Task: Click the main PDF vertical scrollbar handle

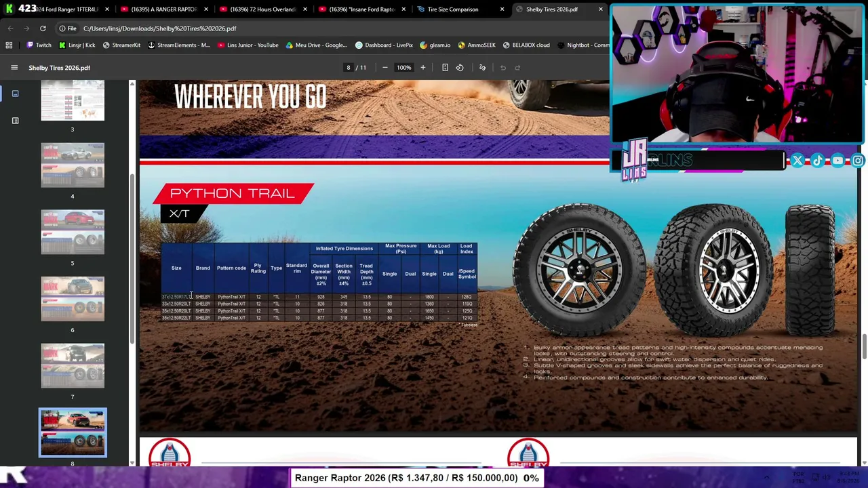Action: 864,348
